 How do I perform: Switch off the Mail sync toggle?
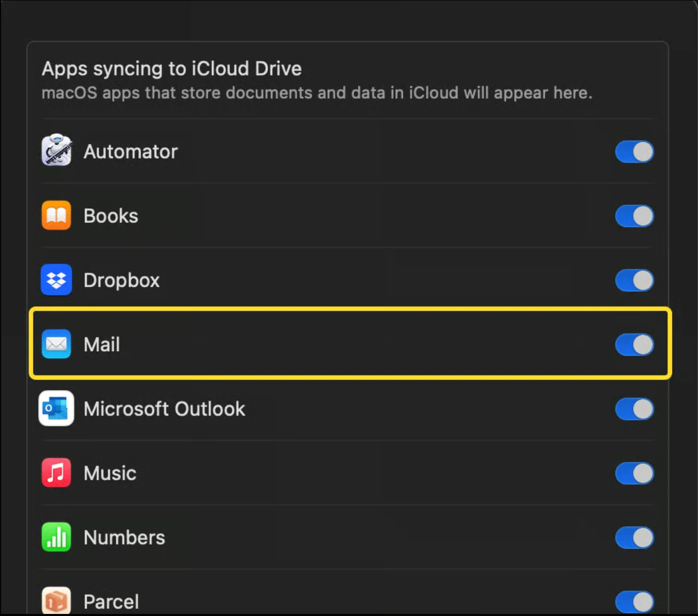click(634, 345)
